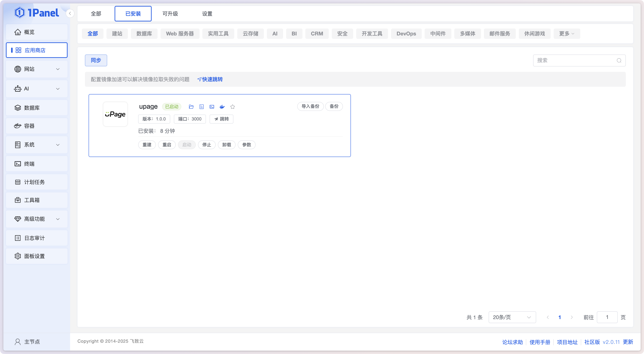Click the 1Panel logo
The height and width of the screenshot is (354, 644).
tap(37, 13)
